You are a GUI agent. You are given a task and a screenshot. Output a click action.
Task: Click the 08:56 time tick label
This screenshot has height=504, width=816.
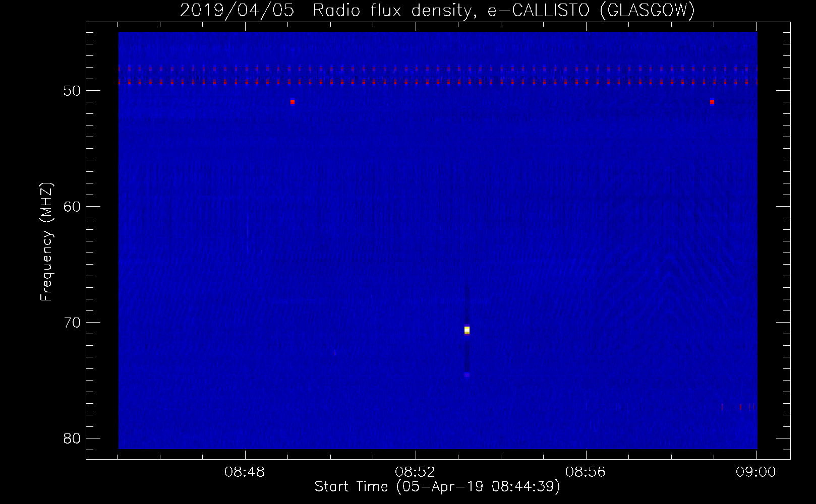point(586,472)
